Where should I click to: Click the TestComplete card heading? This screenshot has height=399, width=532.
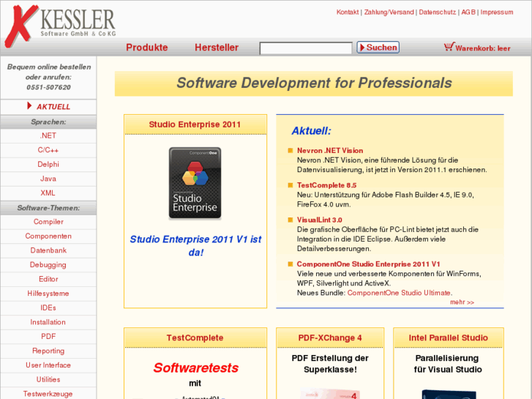pos(195,338)
